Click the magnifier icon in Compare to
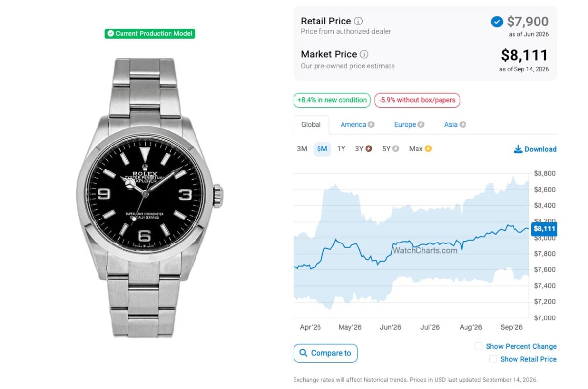The width and height of the screenshot is (588, 389). (303, 353)
